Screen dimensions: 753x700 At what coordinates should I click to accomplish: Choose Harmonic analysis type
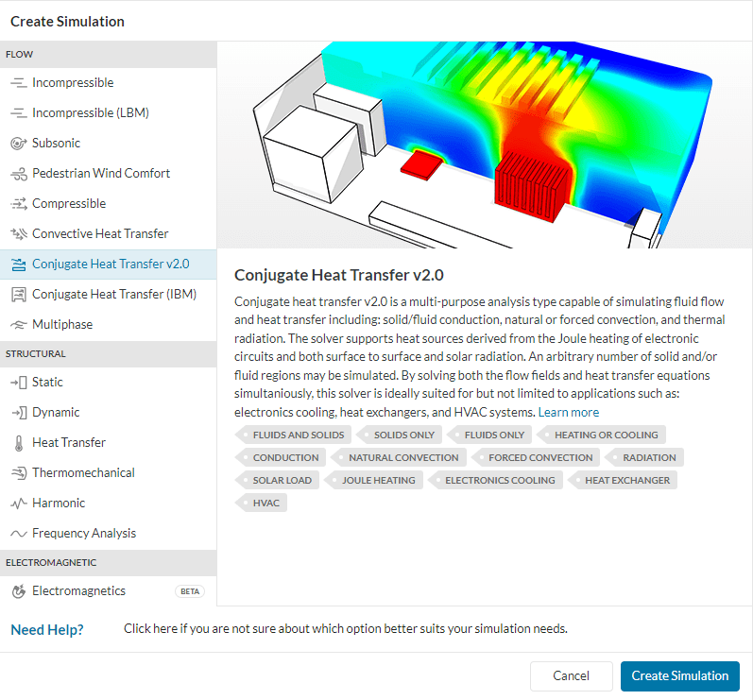pos(59,504)
